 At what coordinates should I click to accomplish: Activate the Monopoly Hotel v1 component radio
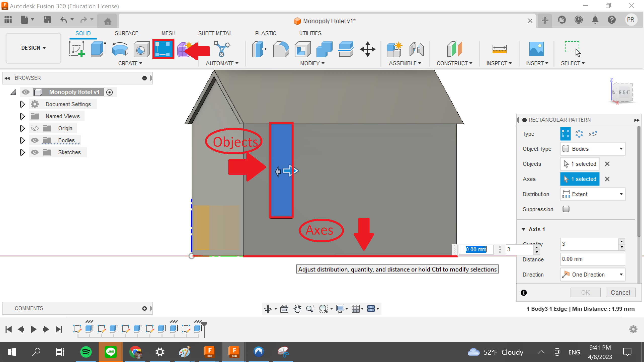click(x=109, y=92)
